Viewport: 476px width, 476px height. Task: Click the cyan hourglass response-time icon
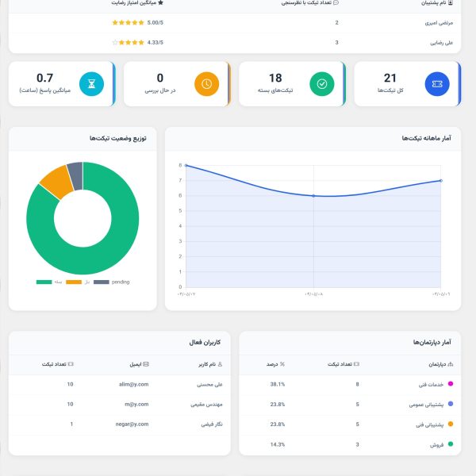click(x=91, y=83)
